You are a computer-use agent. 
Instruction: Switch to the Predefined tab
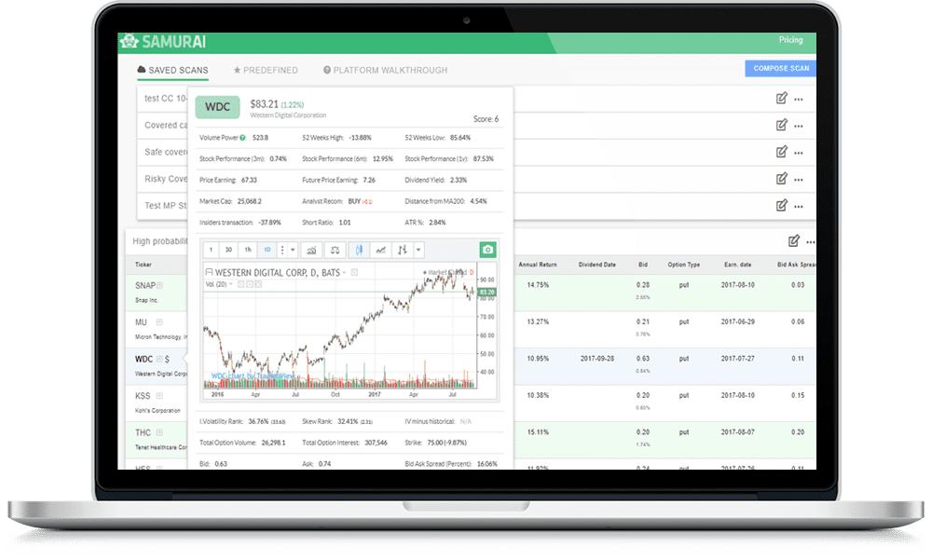click(266, 70)
